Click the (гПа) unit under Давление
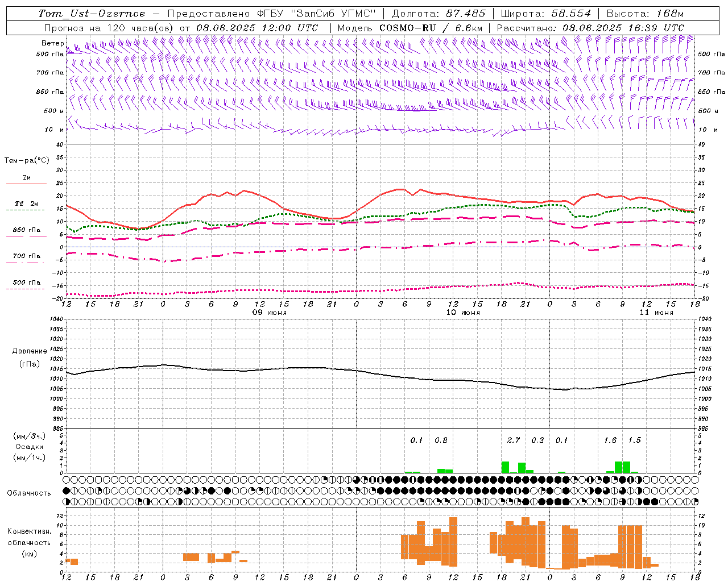The width and height of the screenshot is (728, 582). click(x=30, y=364)
